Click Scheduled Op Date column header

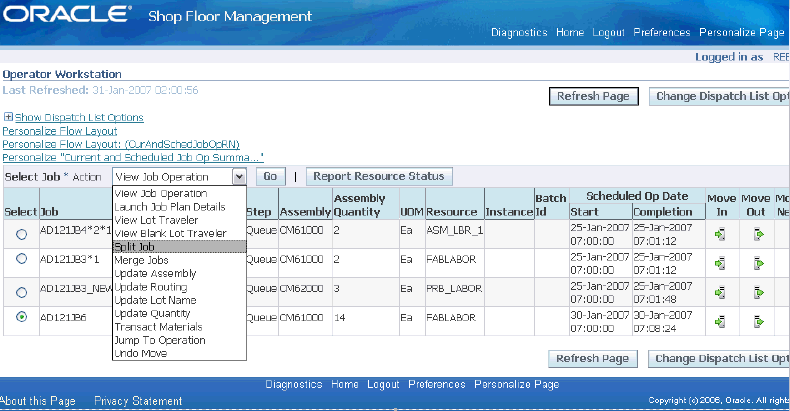pos(637,196)
